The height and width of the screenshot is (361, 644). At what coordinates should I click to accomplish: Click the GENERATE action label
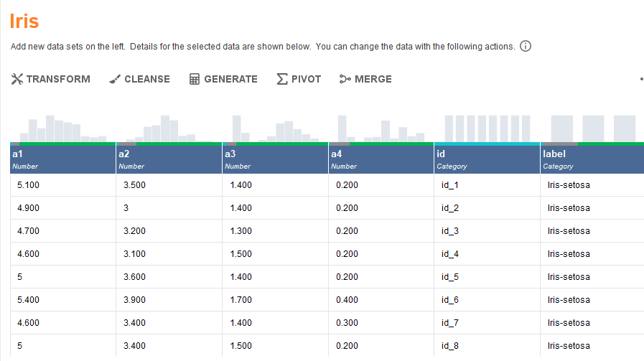click(230, 79)
